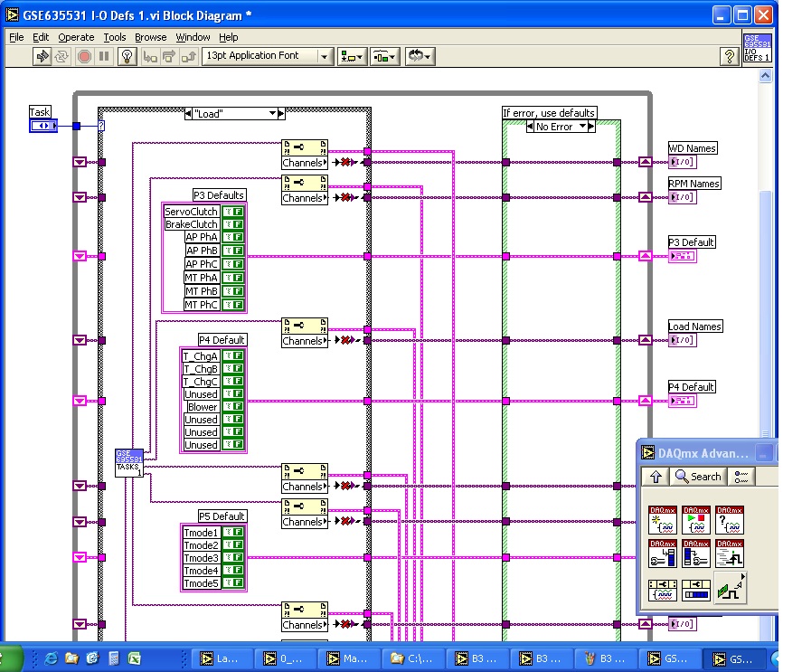Viewport: 802px width, 672px height.
Task: Toggle BrakeClutch boolean constant
Action: point(234,224)
